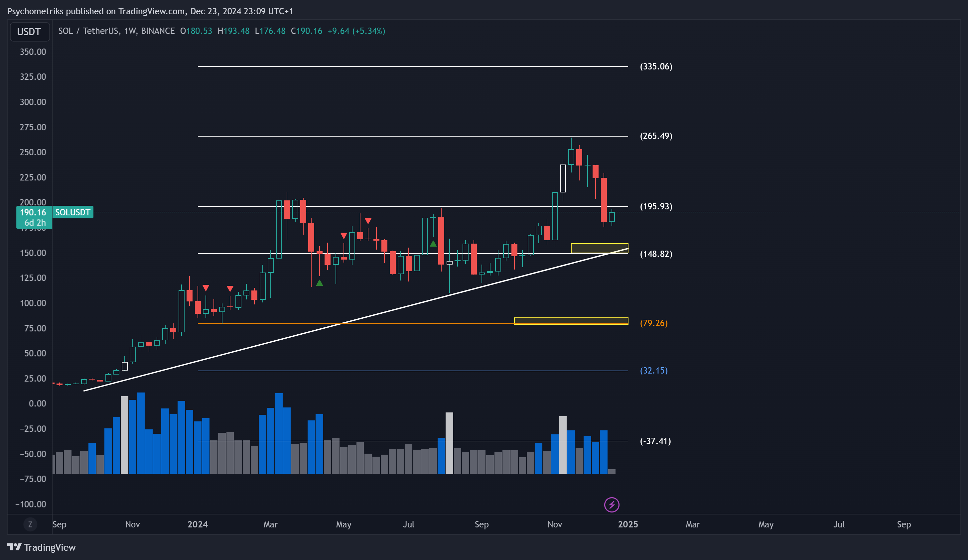Click the 250.00 price scale label
This screenshot has height=560, width=968.
33,152
